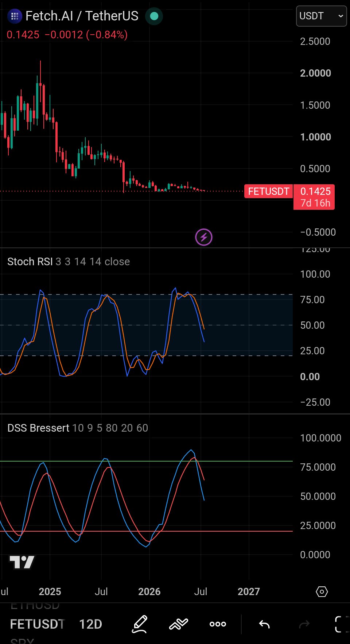This screenshot has width=350, height=644.
Task: Select the pencil drawing tool
Action: tap(140, 624)
